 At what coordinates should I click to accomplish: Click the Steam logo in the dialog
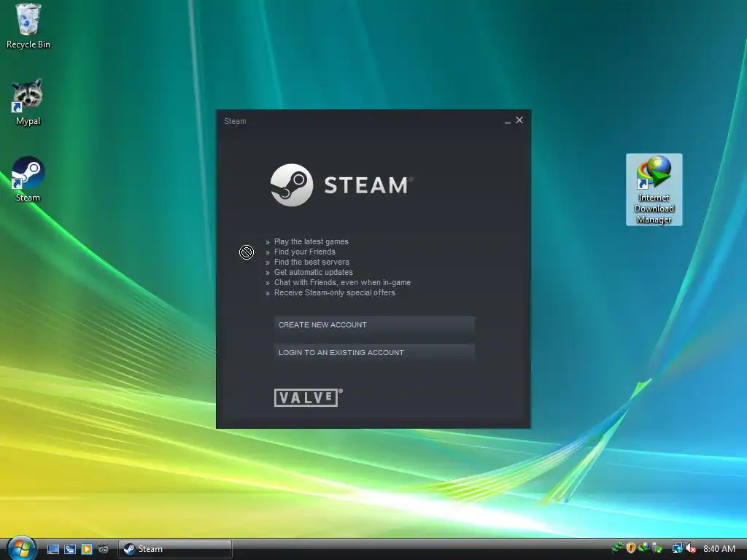click(341, 184)
